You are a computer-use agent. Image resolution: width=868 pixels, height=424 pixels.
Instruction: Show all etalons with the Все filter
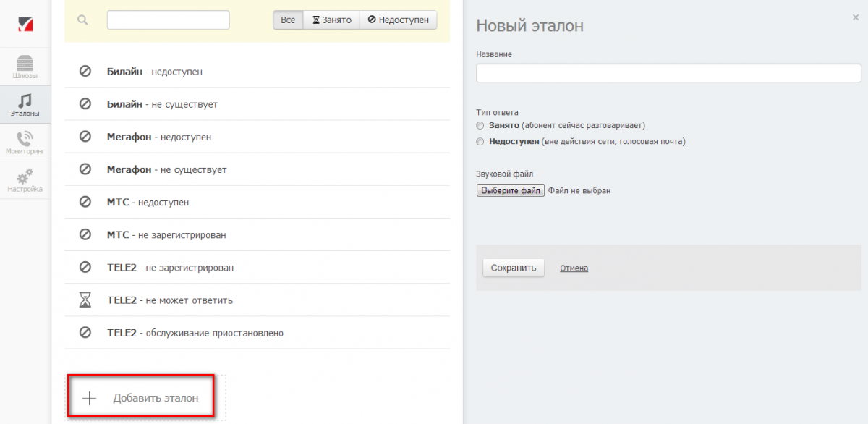click(x=288, y=20)
